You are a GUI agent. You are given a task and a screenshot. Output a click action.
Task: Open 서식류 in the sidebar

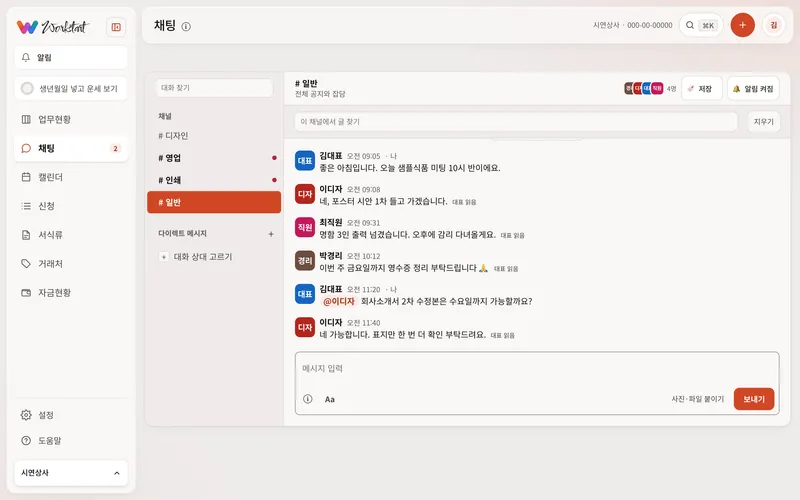(x=71, y=235)
